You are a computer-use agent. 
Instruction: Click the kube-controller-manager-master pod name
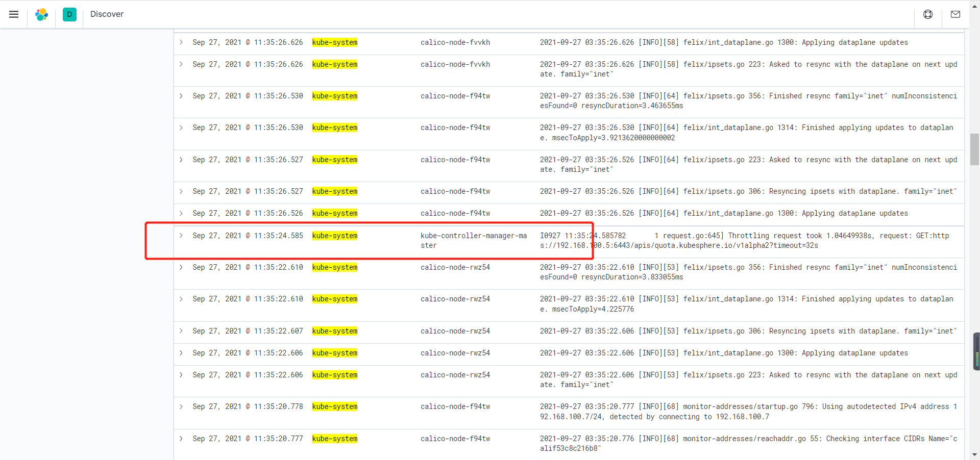[474, 241]
